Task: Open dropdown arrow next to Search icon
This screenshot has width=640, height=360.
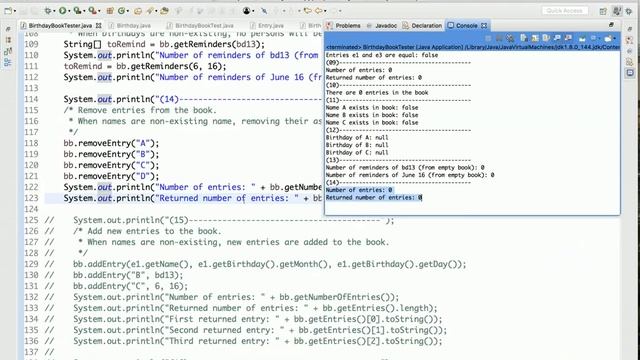Action: pyautogui.click(x=156, y=11)
